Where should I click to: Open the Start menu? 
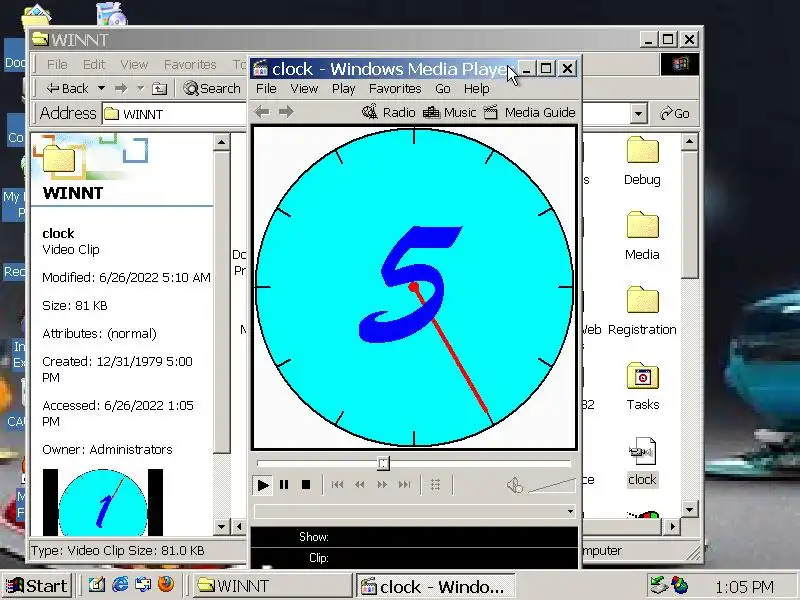[37, 586]
